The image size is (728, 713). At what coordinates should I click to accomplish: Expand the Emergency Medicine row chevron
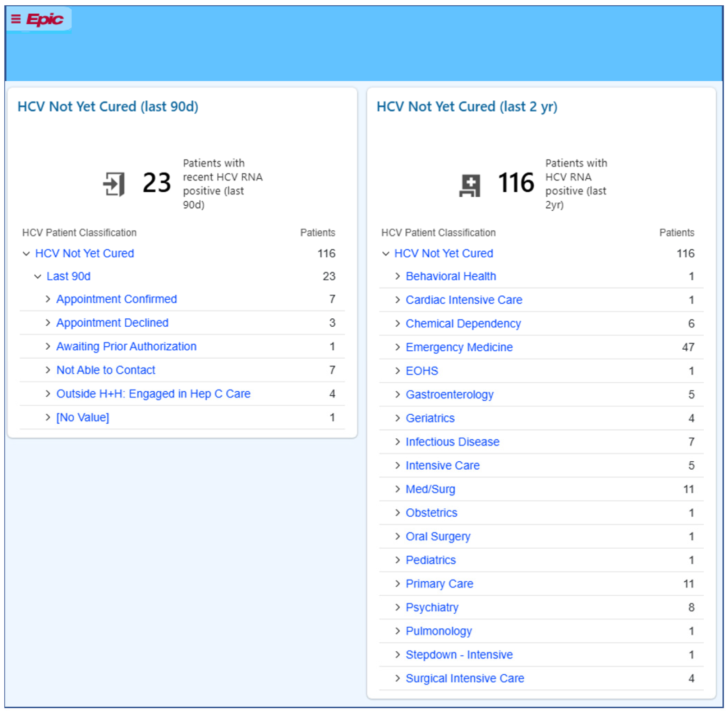tap(398, 348)
